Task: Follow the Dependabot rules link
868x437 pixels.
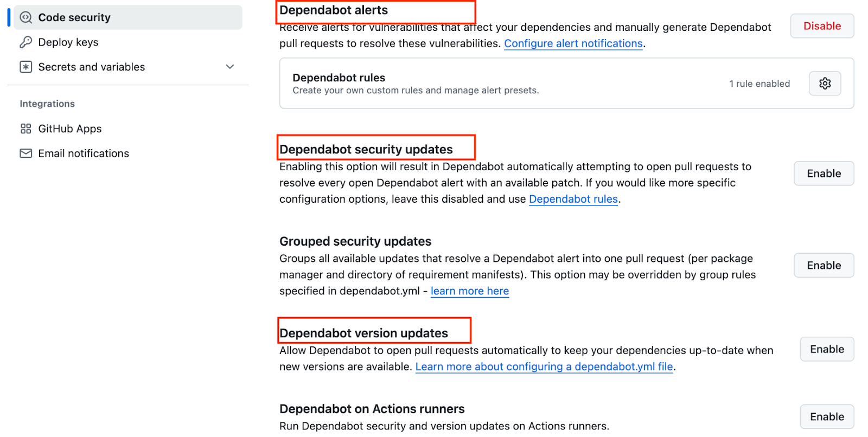Action: pos(573,199)
